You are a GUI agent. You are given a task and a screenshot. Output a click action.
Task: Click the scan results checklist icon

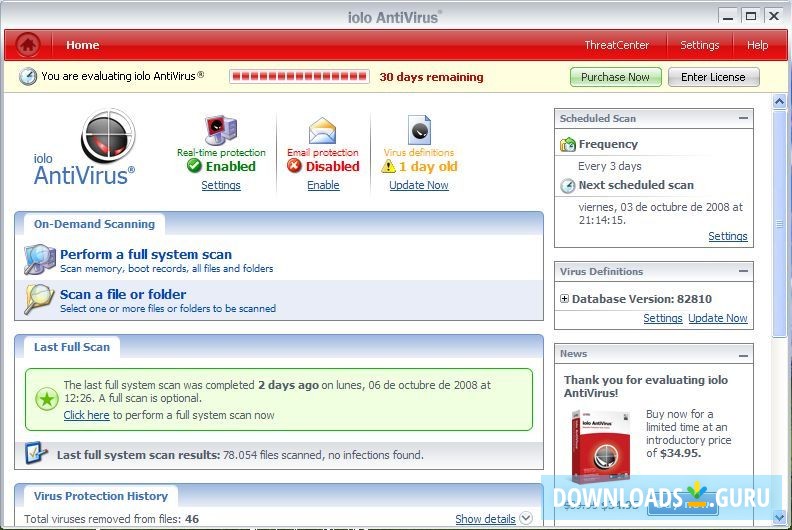click(x=36, y=453)
